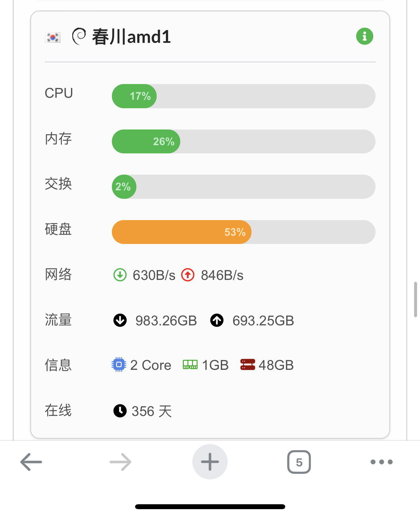Click the red disk storage icon
The height and width of the screenshot is (517, 420).
point(248,365)
